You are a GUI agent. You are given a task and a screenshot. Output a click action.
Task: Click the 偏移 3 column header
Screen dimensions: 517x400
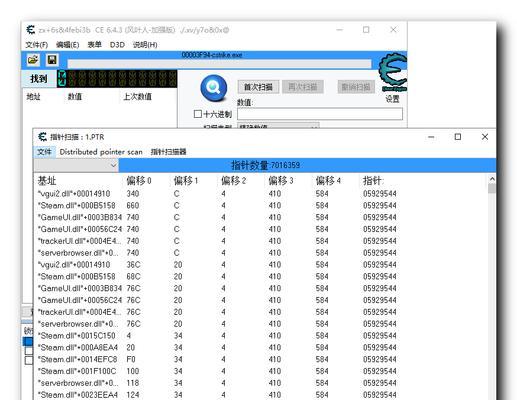click(281, 181)
